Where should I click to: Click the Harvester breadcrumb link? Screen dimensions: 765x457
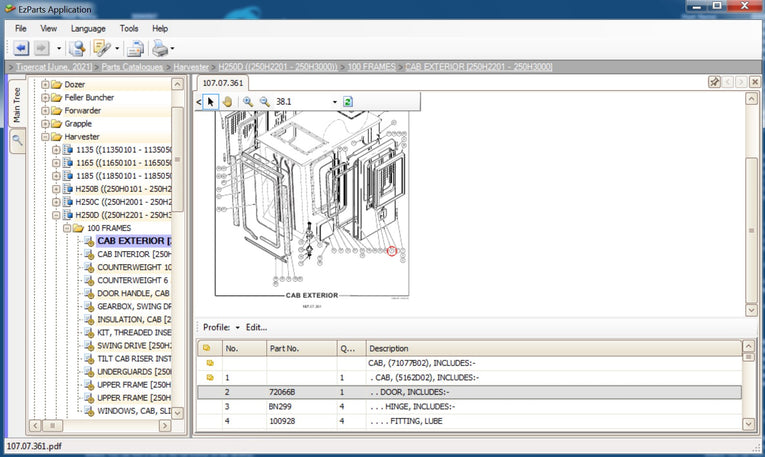(x=191, y=66)
